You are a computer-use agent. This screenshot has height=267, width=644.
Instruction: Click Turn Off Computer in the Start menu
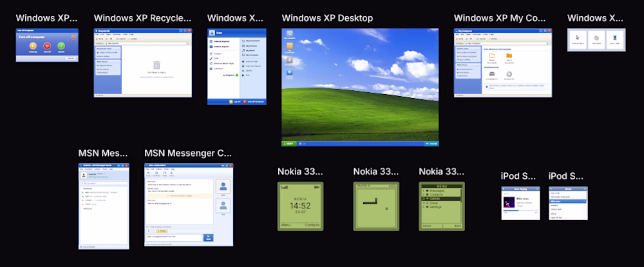coord(253,101)
